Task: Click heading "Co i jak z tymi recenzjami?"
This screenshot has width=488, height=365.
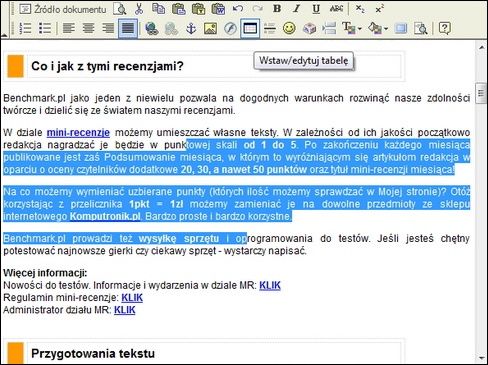Action: 107,66
